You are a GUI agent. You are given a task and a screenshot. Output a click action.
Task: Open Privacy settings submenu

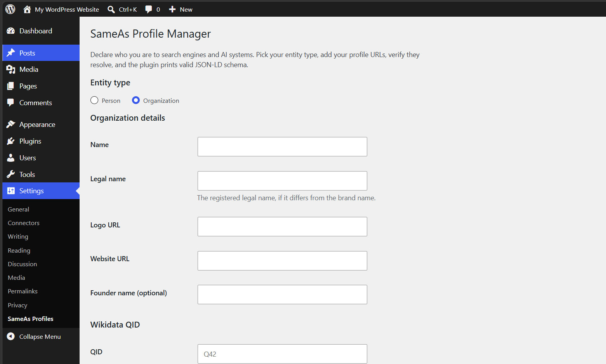pos(17,305)
